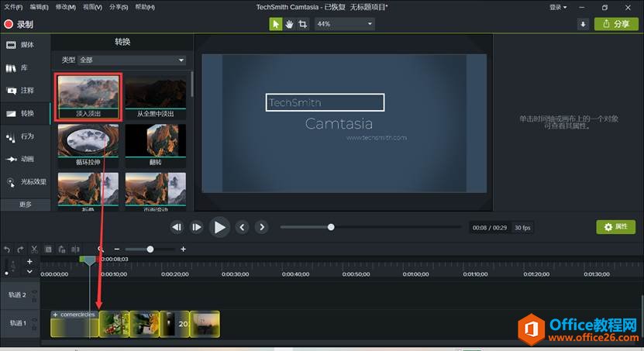Open the 分享(S) menu
The width and height of the screenshot is (644, 351).
pyautogui.click(x=119, y=7)
